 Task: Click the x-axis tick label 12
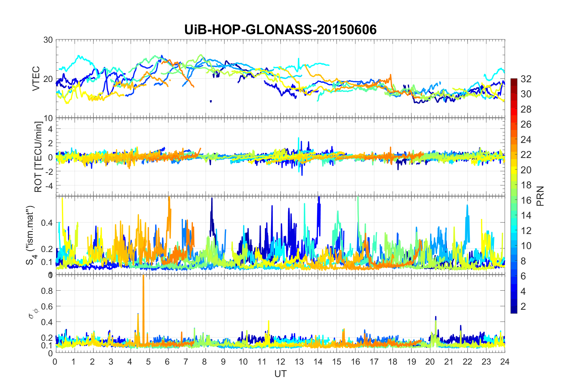tap(280, 362)
